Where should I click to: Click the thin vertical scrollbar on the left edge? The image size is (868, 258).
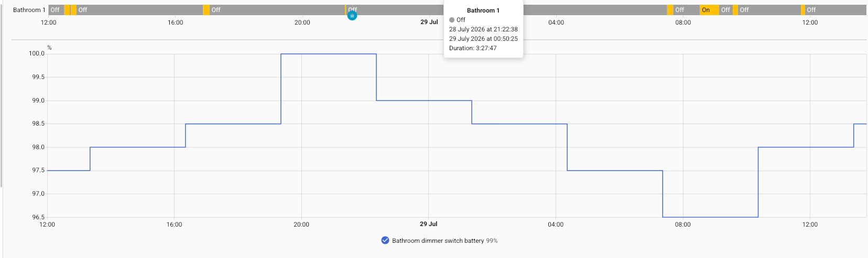pyautogui.click(x=2, y=94)
